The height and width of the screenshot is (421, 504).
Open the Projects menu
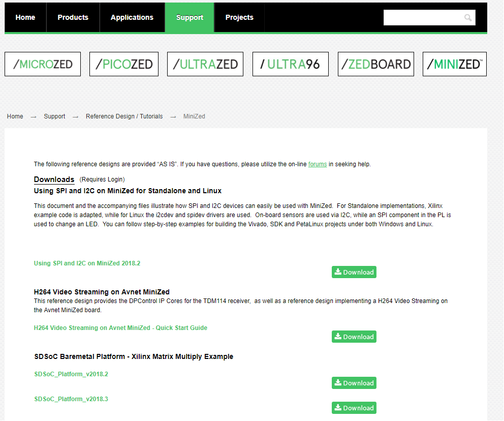(x=239, y=17)
